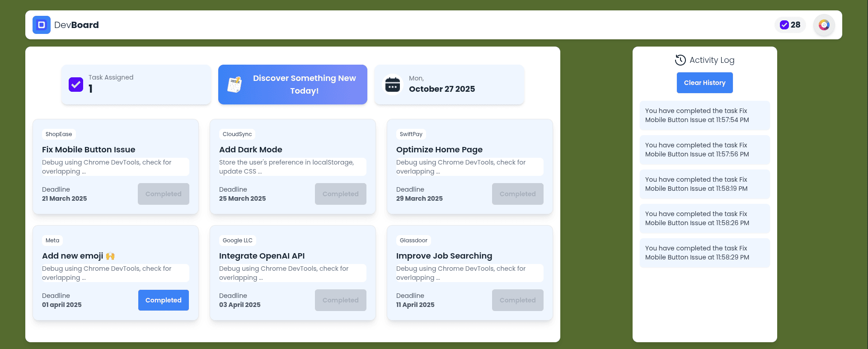Select the Discover Something New Today banner
The image size is (868, 349).
pos(304,85)
